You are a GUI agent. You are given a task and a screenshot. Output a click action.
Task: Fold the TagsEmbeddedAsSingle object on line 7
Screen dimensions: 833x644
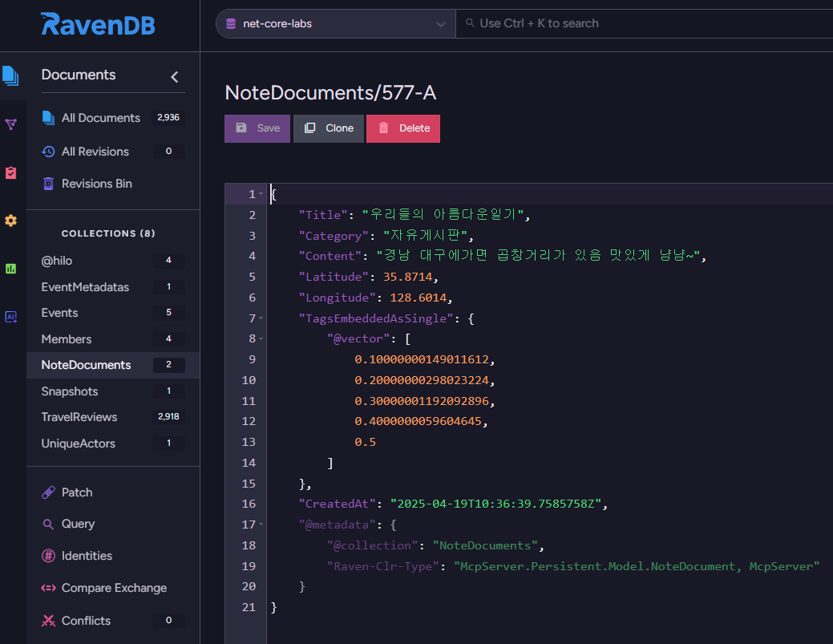(x=261, y=319)
